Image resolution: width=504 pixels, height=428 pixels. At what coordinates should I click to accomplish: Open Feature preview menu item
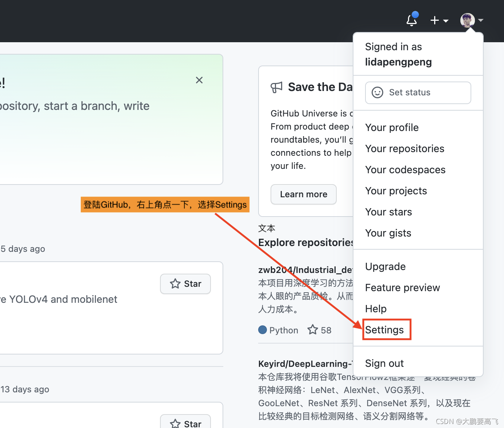tap(403, 288)
